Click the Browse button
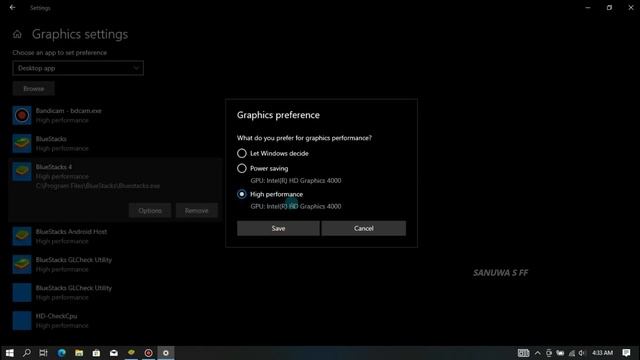The height and width of the screenshot is (360, 640). click(33, 89)
